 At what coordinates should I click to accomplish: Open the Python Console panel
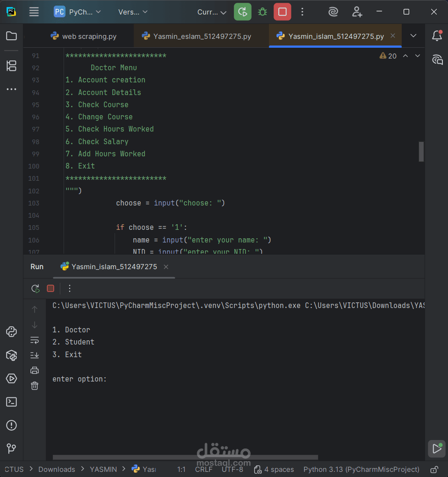[11, 331]
